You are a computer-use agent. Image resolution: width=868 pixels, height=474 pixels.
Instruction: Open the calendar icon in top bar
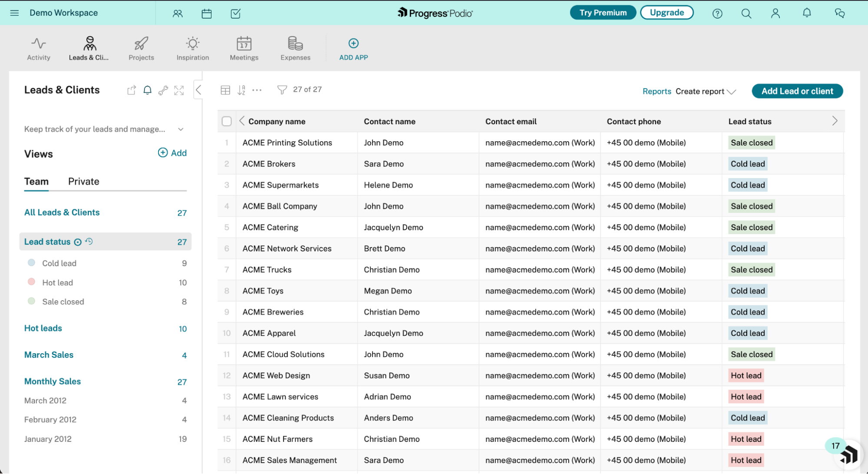[207, 13]
